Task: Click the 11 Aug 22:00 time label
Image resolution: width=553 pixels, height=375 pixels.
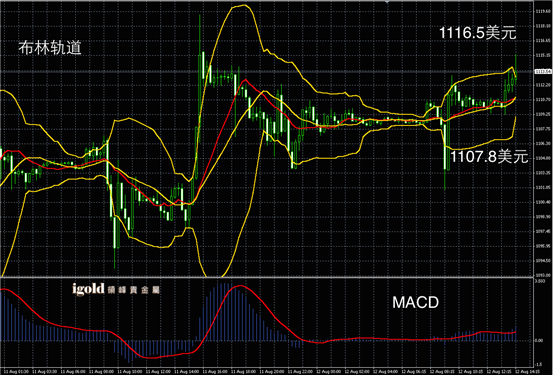Action: coord(300,371)
